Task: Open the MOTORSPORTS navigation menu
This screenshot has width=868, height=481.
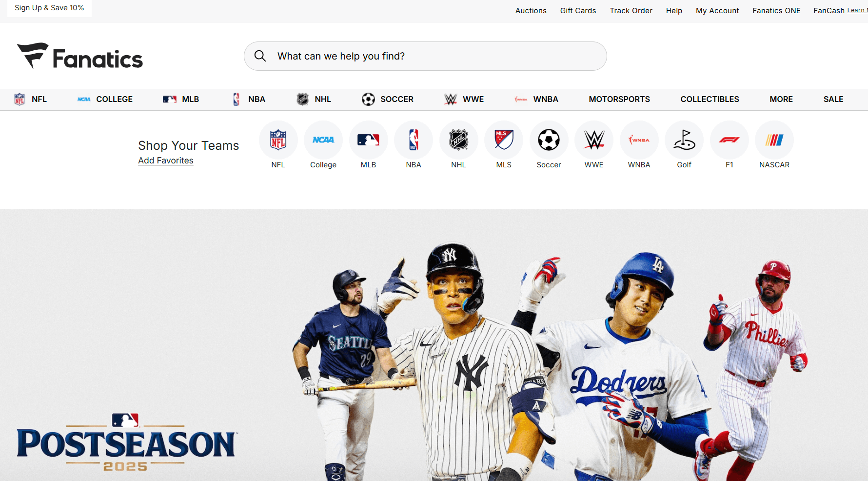Action: pyautogui.click(x=619, y=99)
